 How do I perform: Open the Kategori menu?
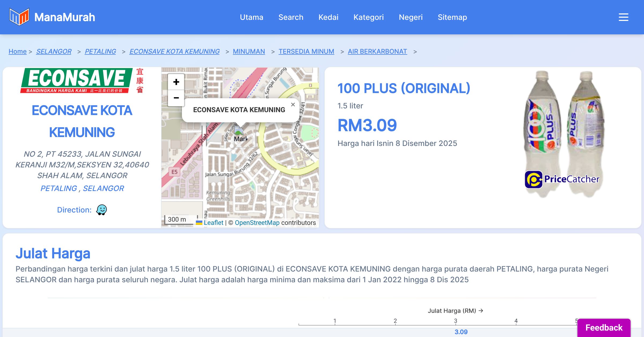[368, 17]
